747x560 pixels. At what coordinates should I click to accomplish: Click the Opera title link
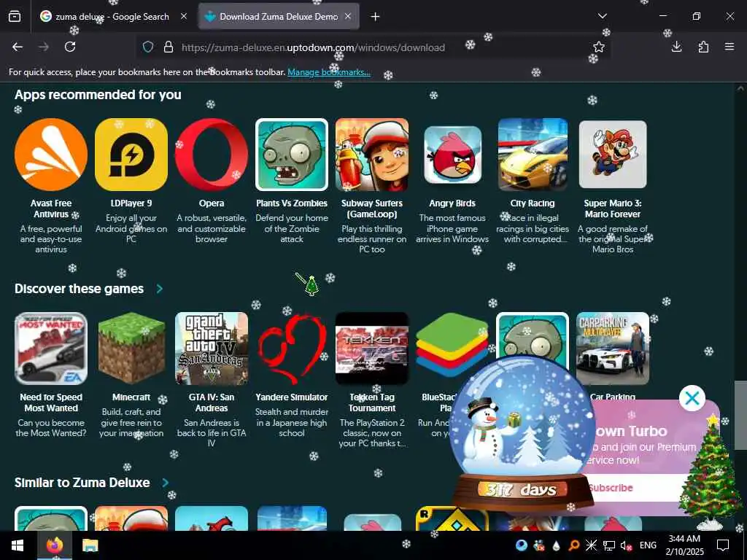(x=212, y=203)
